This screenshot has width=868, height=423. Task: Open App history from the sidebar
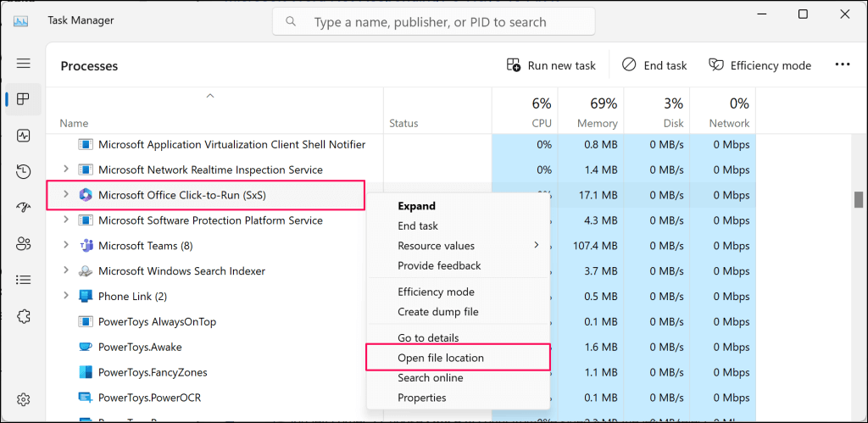point(24,171)
